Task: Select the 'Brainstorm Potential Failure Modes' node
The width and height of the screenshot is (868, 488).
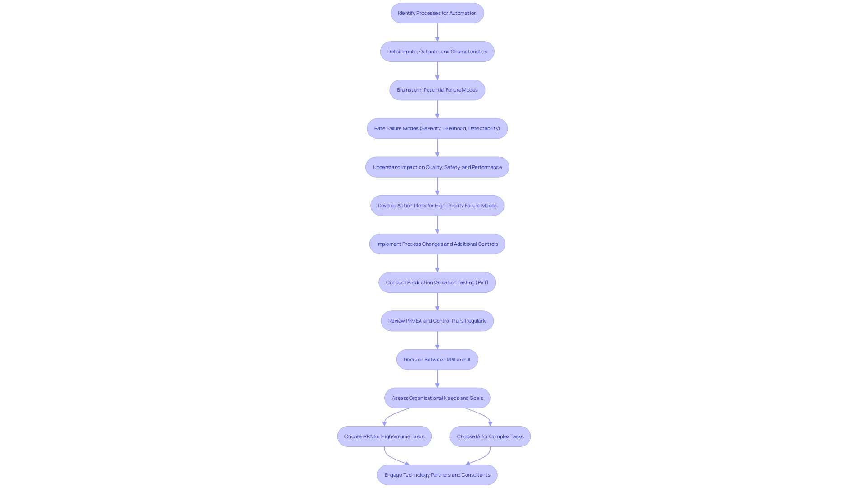Action: coord(437,89)
